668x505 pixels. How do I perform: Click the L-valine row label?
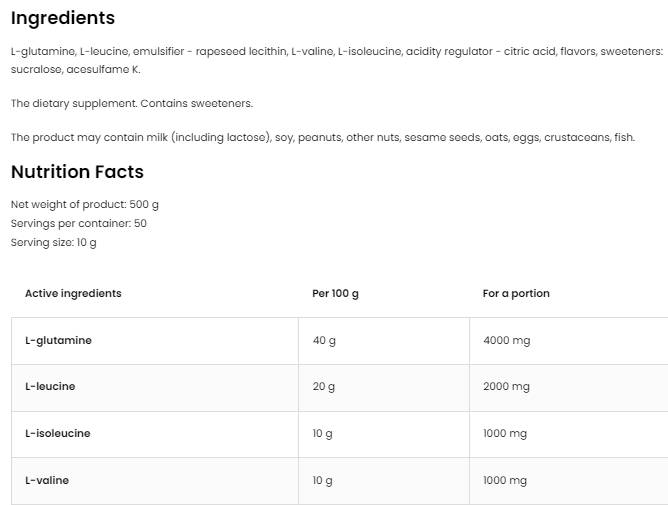[x=47, y=480]
